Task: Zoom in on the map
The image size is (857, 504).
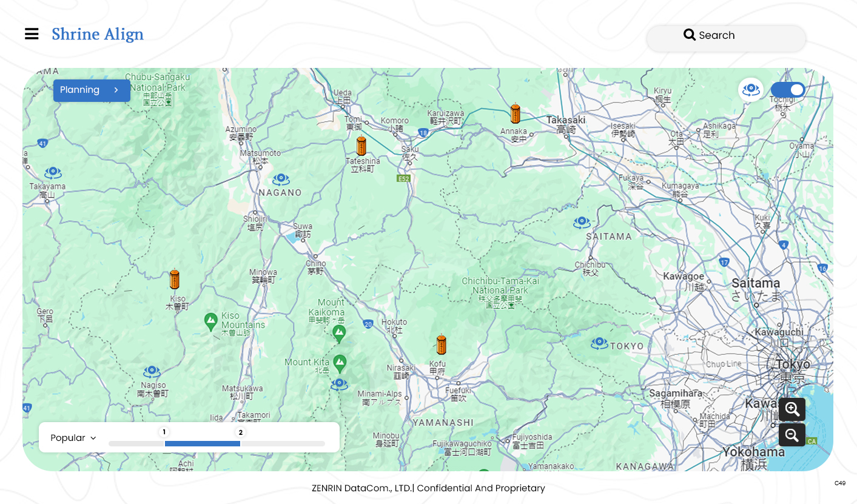Action: pos(792,409)
